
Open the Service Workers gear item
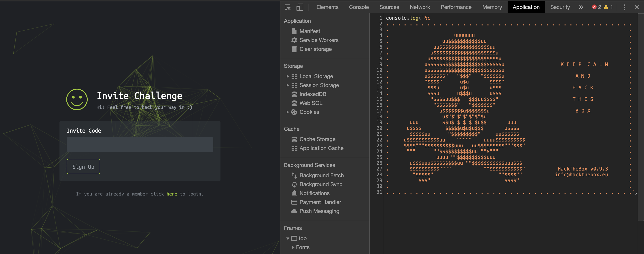click(x=319, y=40)
